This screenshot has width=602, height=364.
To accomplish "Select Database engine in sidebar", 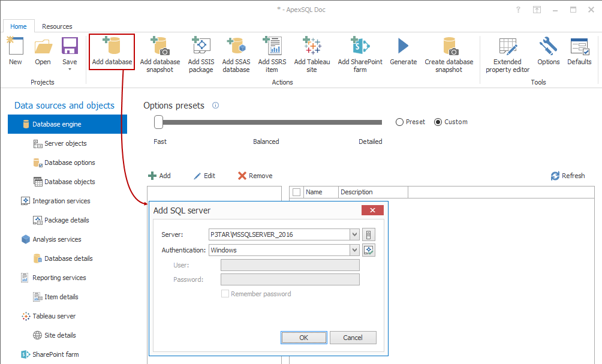I will pos(67,124).
